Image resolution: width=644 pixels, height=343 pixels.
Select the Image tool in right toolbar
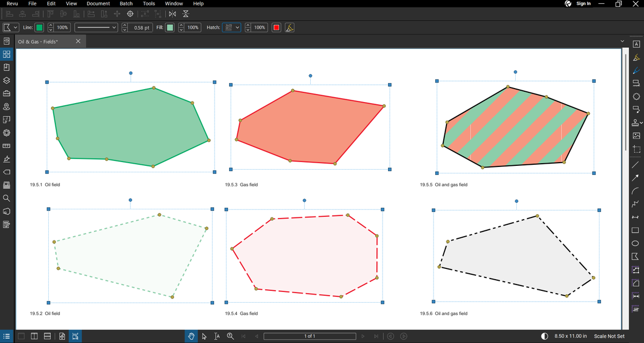click(636, 136)
